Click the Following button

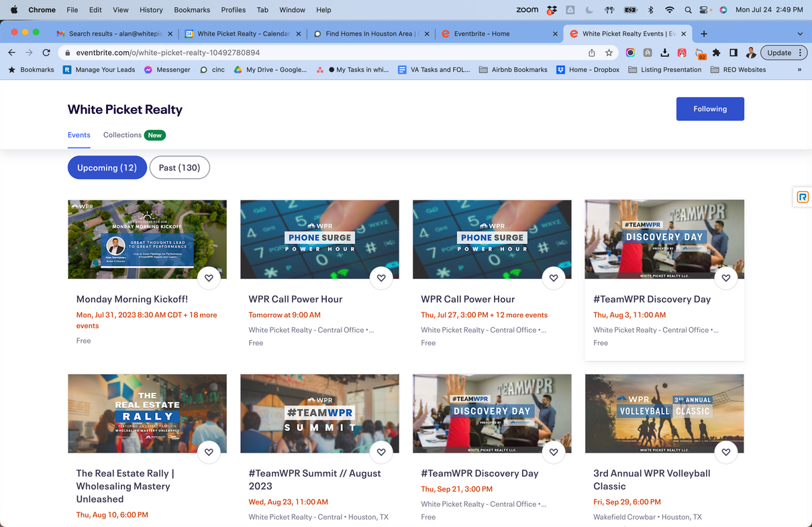point(710,109)
